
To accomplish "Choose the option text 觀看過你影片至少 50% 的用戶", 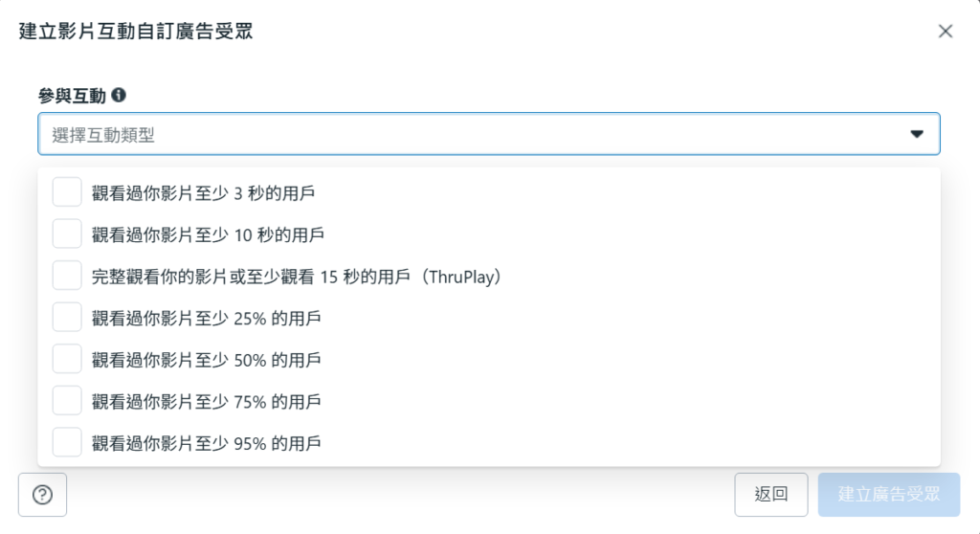I will click(207, 360).
